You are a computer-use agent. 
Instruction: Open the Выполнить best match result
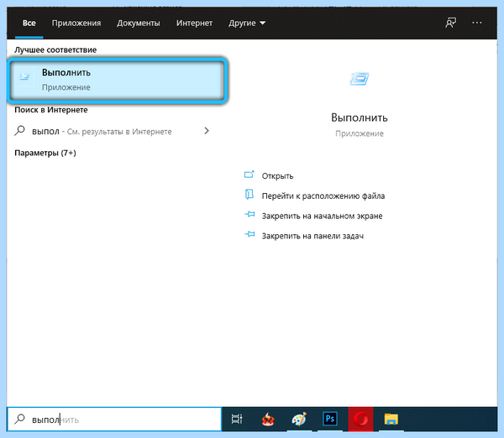pyautogui.click(x=118, y=81)
